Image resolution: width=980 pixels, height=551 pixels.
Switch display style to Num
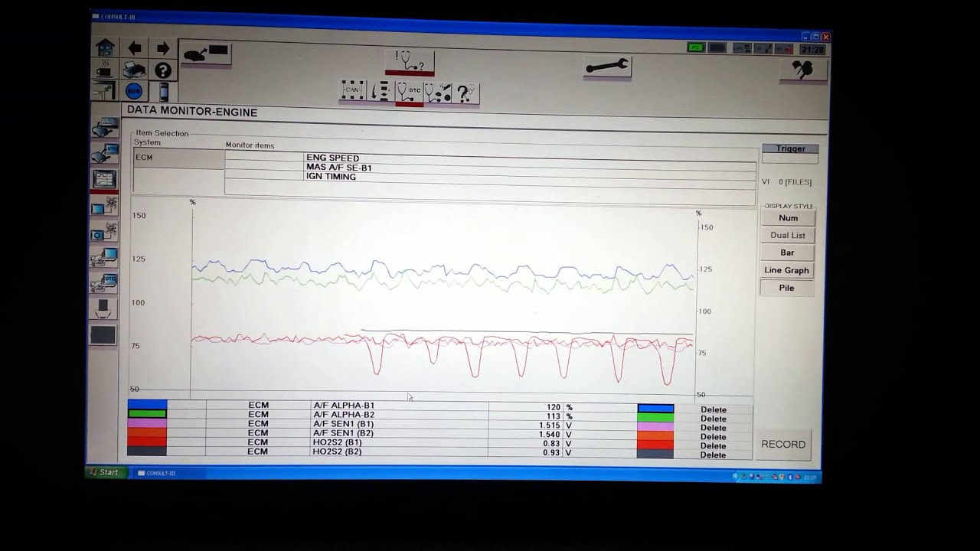788,218
